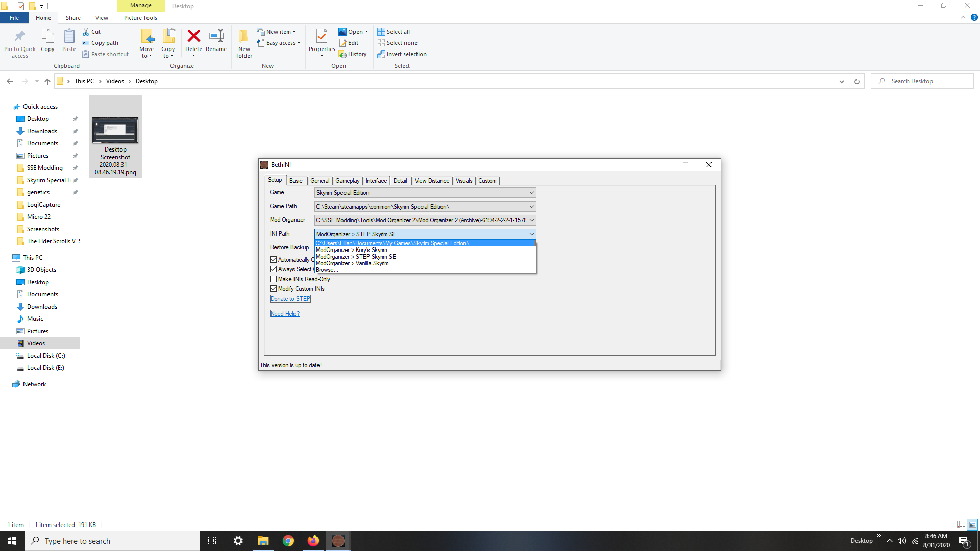Go up one folder level arrow
The width and height of the screenshot is (980, 551).
pyautogui.click(x=47, y=81)
